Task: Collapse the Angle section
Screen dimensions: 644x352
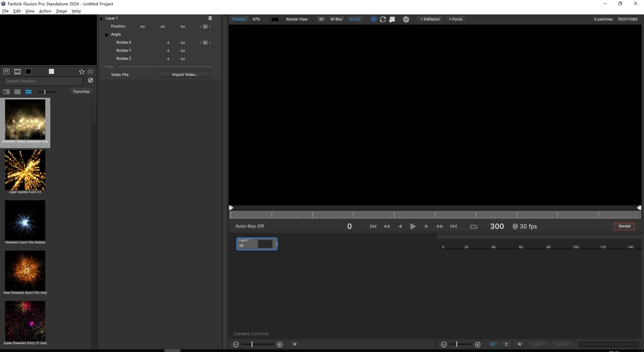Action: [106, 34]
